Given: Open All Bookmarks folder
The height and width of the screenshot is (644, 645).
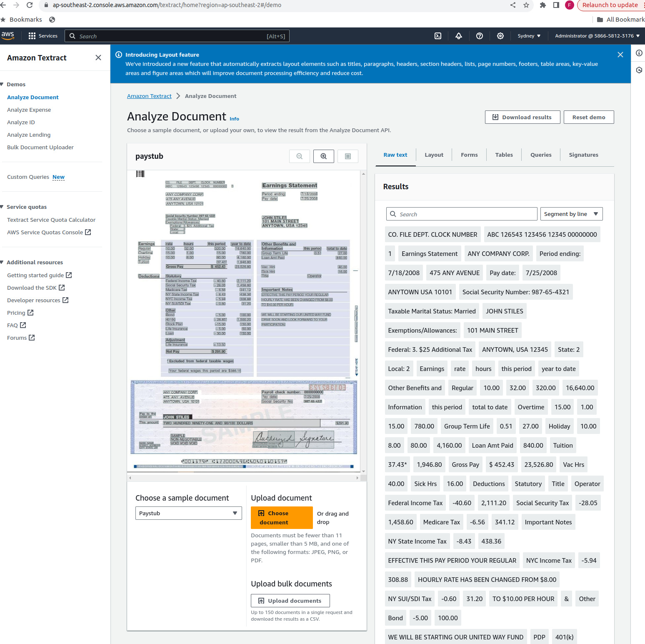Looking at the screenshot, I should coord(621,20).
